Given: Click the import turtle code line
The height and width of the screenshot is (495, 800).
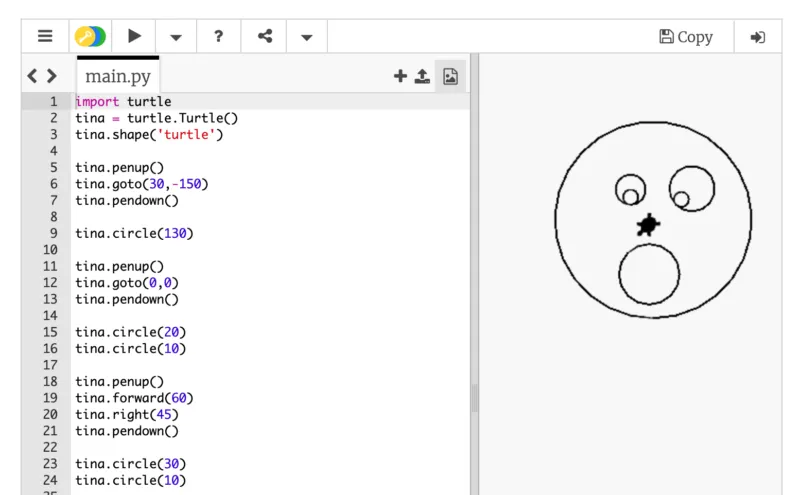Looking at the screenshot, I should click(x=123, y=101).
